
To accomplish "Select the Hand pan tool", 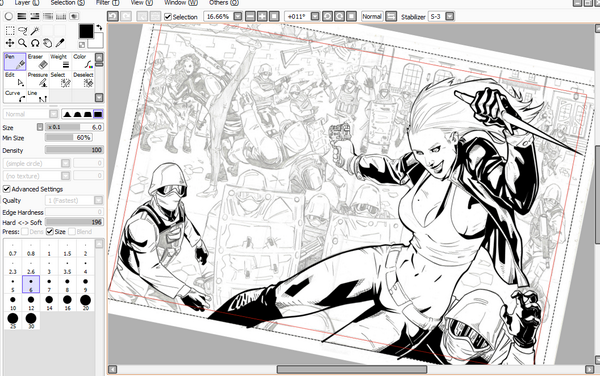I will click(47, 43).
